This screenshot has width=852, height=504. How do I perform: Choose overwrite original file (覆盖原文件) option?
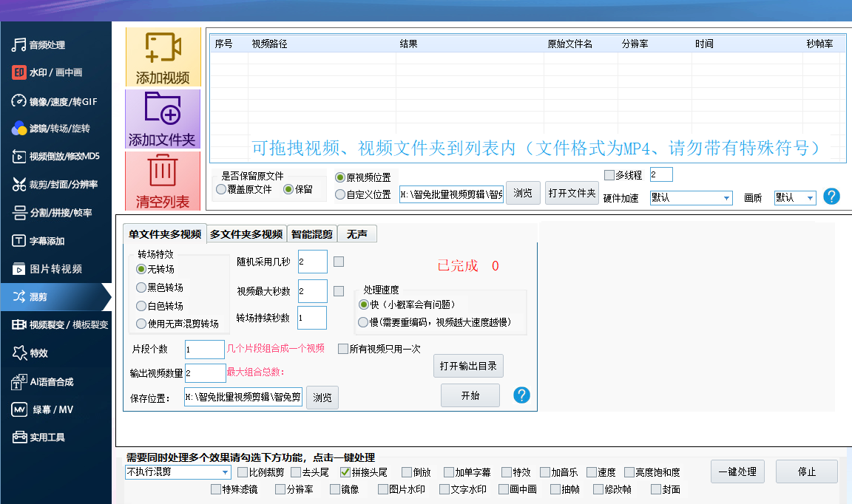point(221,190)
